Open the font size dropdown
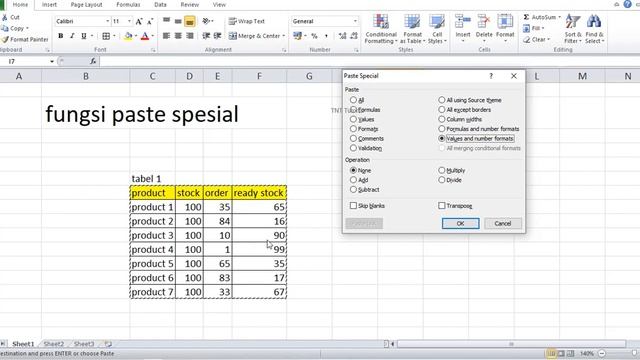The height and width of the screenshot is (360, 640). (x=129, y=21)
